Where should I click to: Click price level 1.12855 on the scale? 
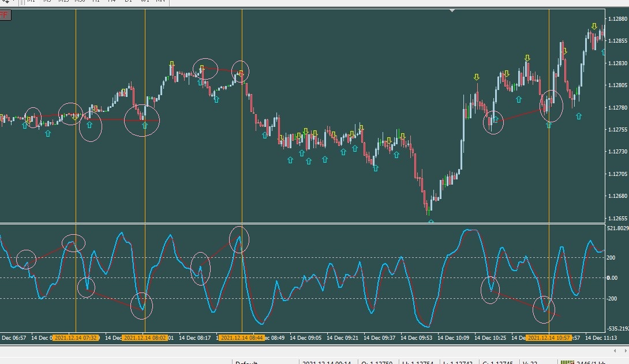(617, 41)
